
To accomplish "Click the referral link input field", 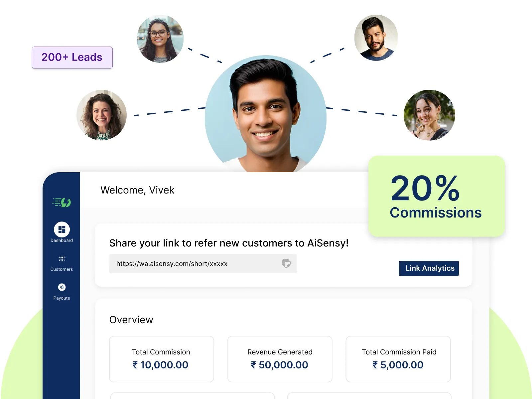I will point(203,264).
